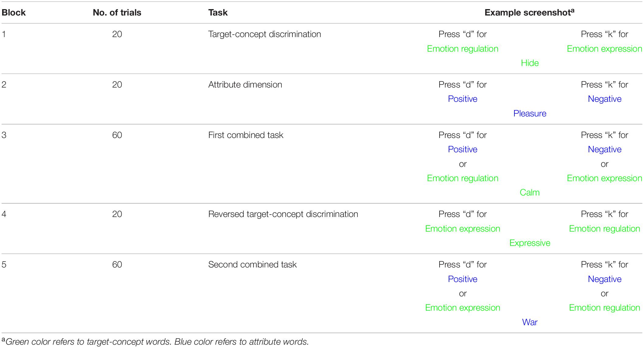
Task: Click the footnote about green color
Action: coord(155,342)
